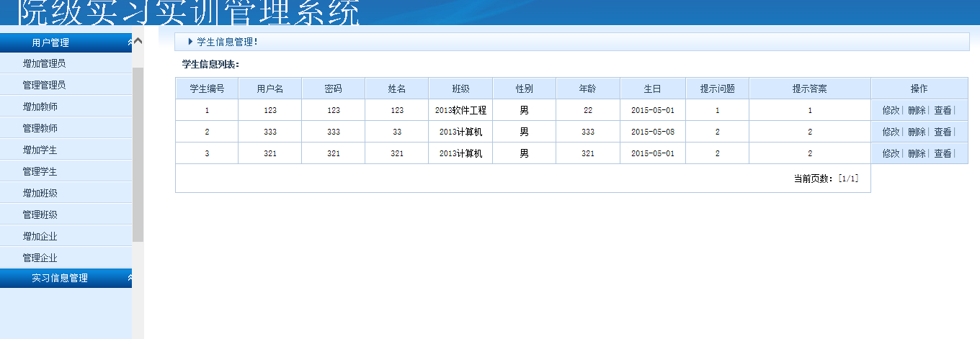Viewport: 980px width, 339px height.
Task: Click 修改 for student number 1
Action: point(891,110)
